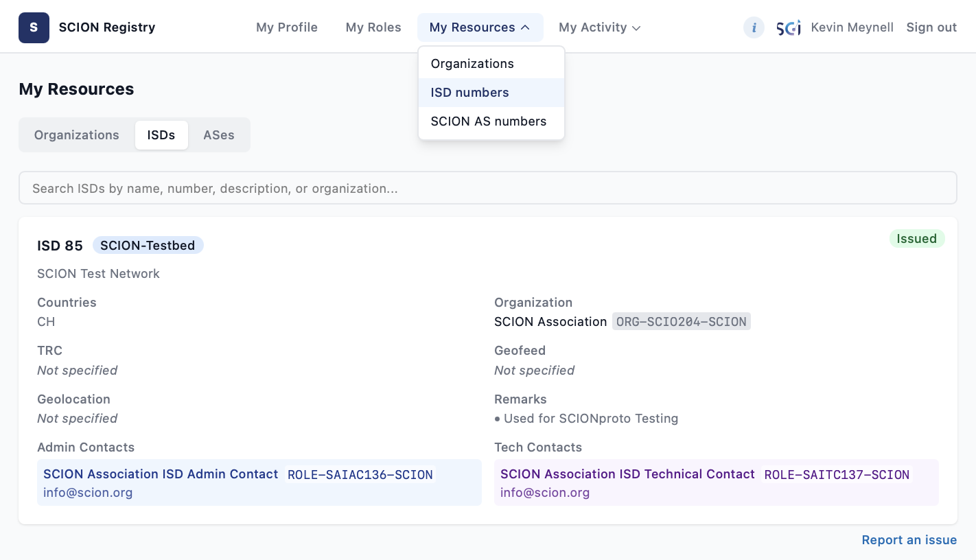The height and width of the screenshot is (560, 976).
Task: Click the SCION Registry "S" logo icon
Action: tap(34, 27)
